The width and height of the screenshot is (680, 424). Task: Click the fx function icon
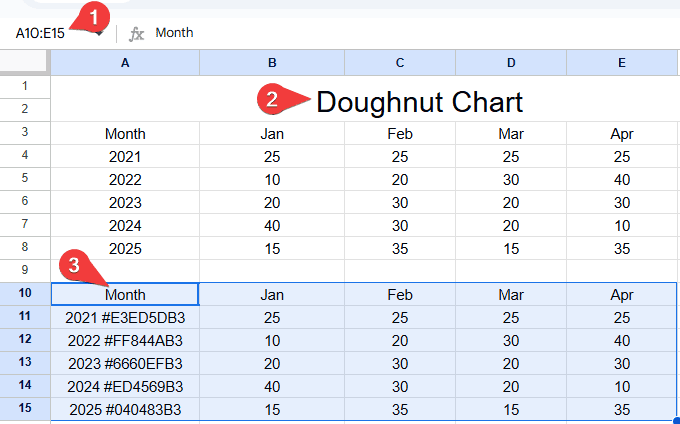[137, 33]
